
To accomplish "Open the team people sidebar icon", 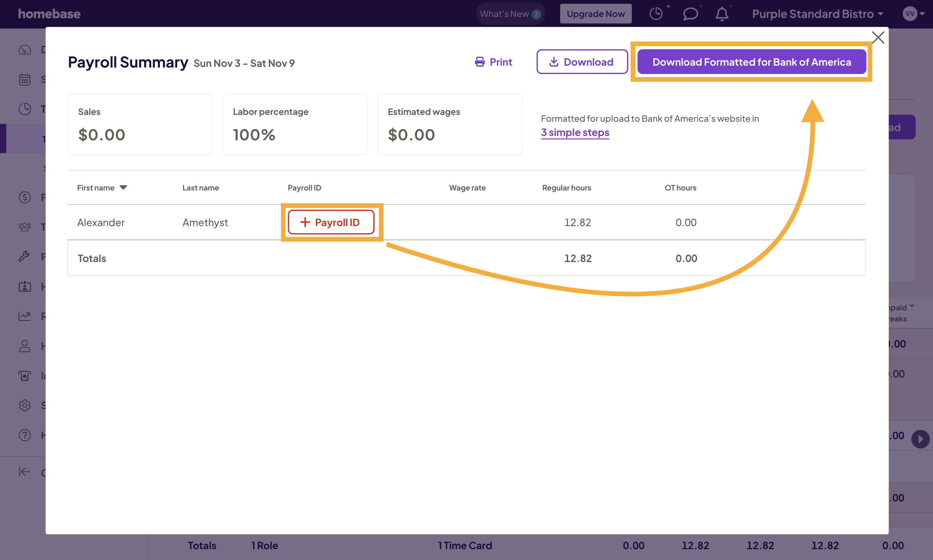I will point(25,227).
